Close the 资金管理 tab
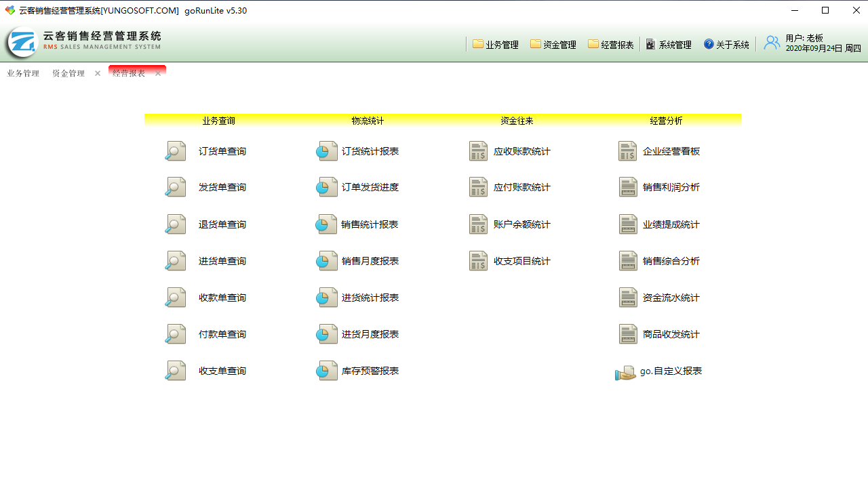868x488 pixels. coord(98,73)
